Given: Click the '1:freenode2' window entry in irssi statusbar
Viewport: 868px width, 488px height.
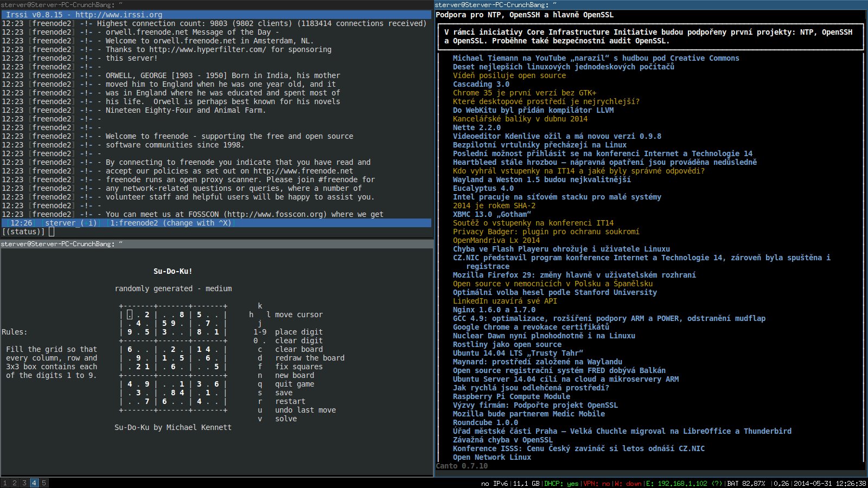Looking at the screenshot, I should [134, 223].
